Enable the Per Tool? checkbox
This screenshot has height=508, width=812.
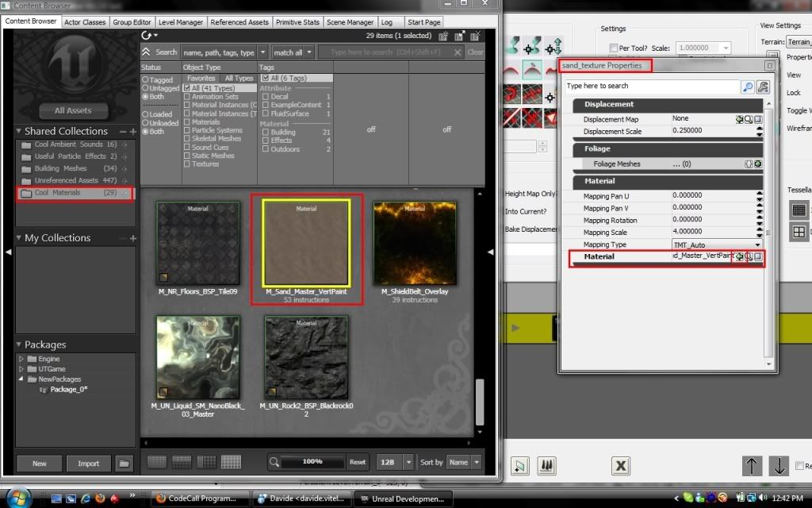click(x=614, y=48)
